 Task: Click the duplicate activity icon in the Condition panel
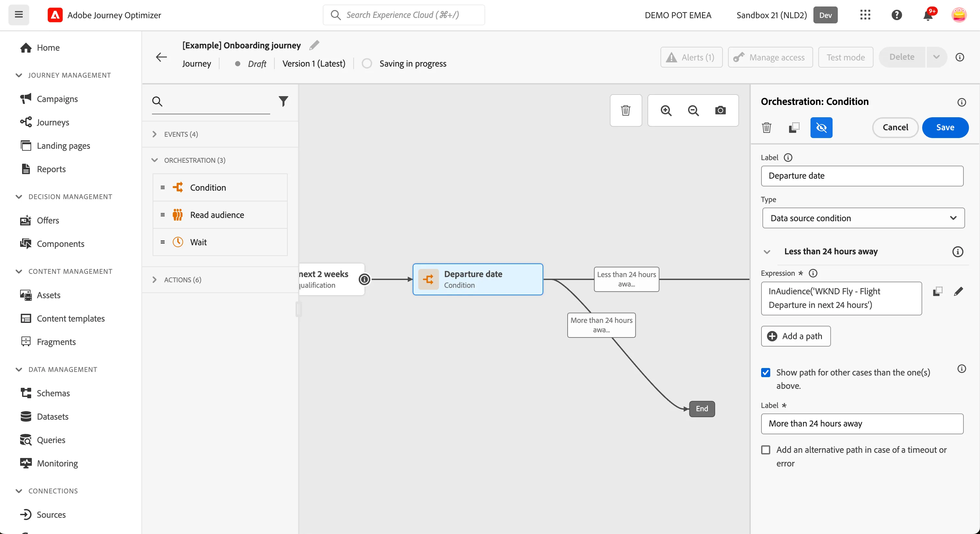tap(794, 128)
